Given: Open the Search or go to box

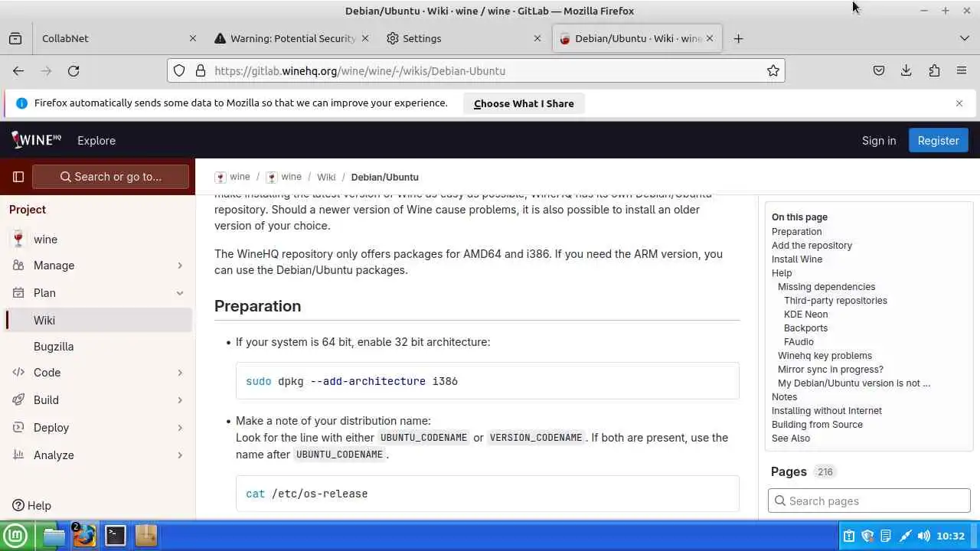Looking at the screenshot, I should (x=110, y=177).
